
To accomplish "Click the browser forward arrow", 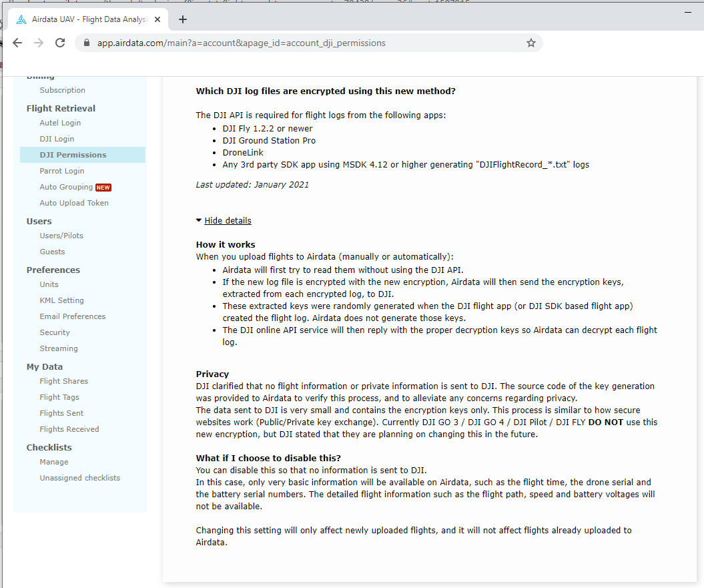I will (39, 43).
